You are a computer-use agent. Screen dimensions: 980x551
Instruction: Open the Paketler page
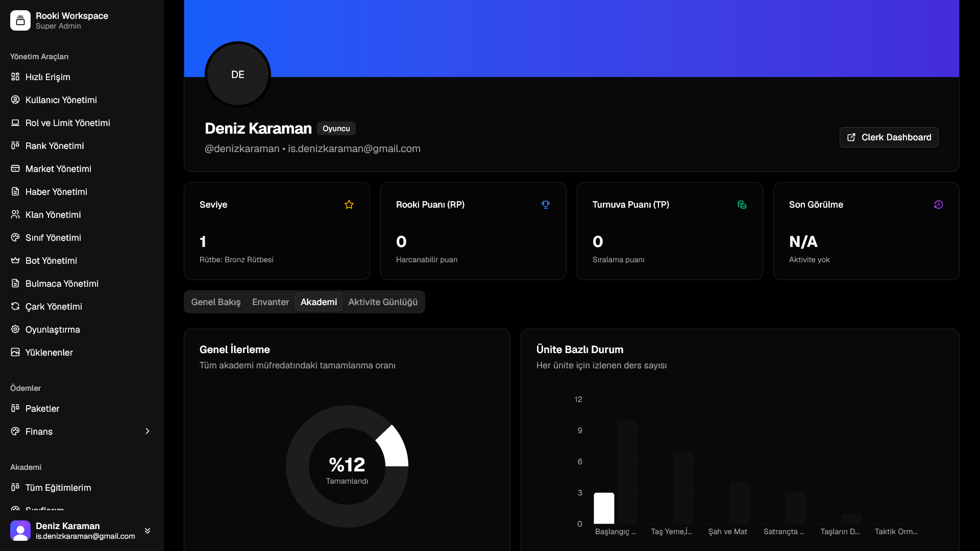(x=82, y=408)
